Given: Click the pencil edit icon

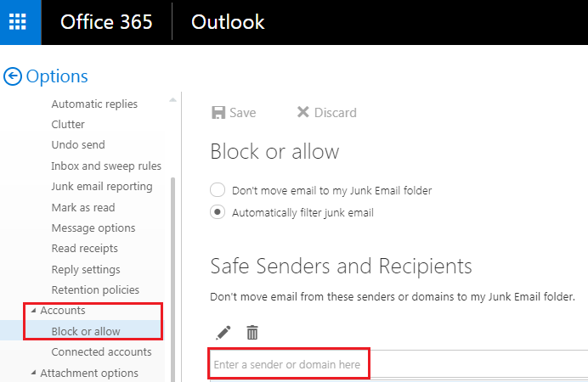Looking at the screenshot, I should 223,332.
